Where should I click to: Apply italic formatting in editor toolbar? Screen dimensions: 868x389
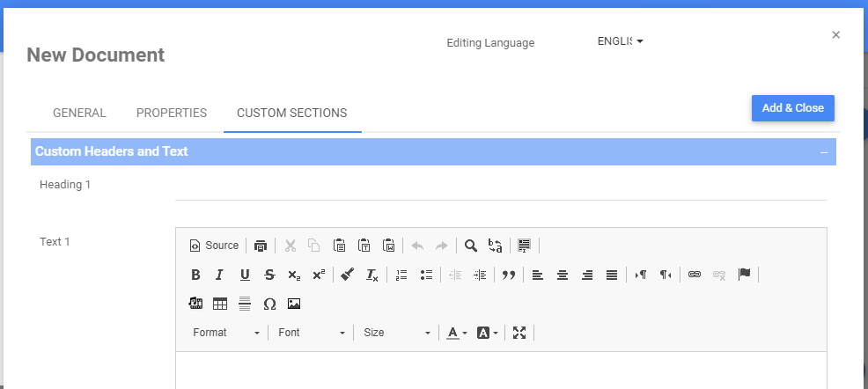pos(220,275)
